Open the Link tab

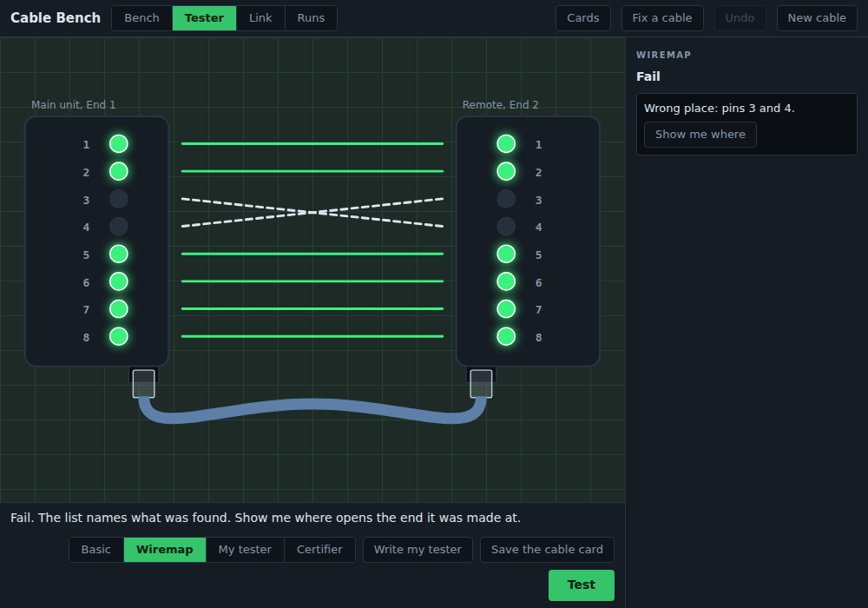(x=260, y=18)
